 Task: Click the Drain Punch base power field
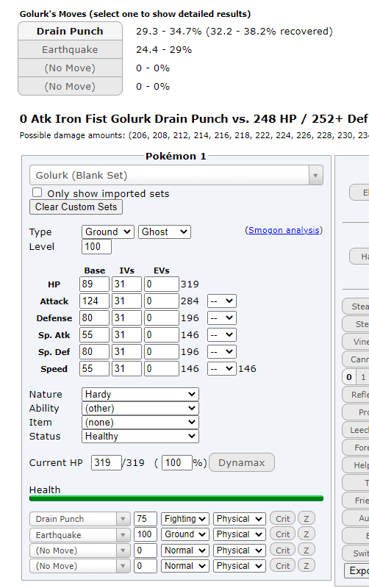pos(145,519)
